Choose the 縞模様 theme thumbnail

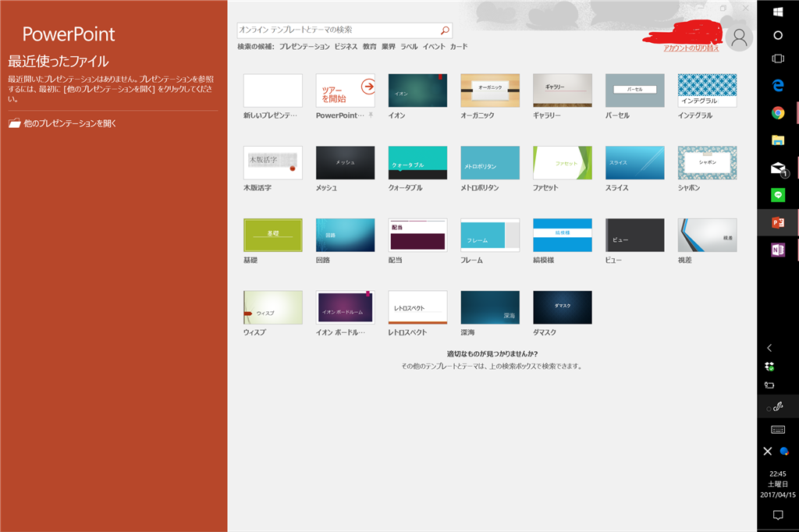(x=563, y=235)
